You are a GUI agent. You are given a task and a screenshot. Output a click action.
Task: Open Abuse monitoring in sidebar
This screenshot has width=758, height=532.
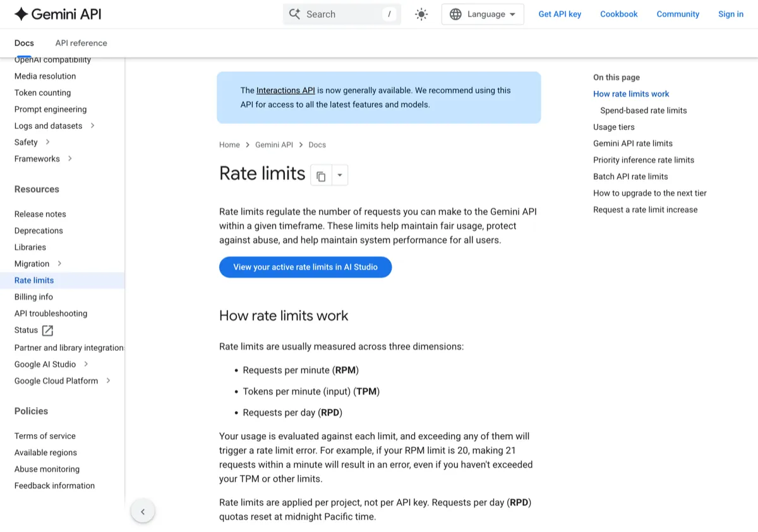click(47, 469)
